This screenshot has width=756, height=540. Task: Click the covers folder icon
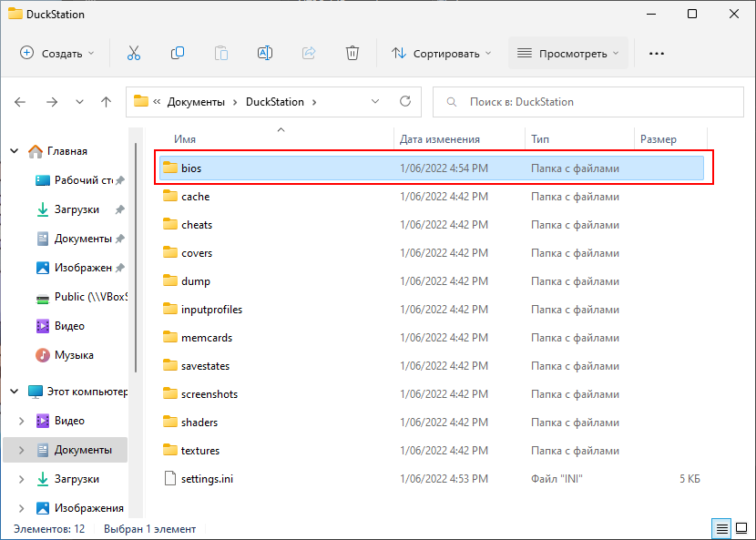[x=170, y=252]
